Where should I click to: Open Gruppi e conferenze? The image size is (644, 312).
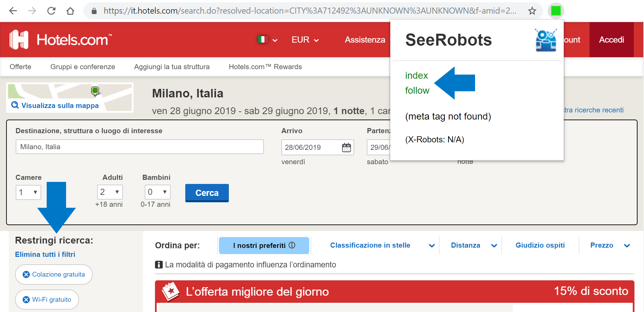pos(83,67)
